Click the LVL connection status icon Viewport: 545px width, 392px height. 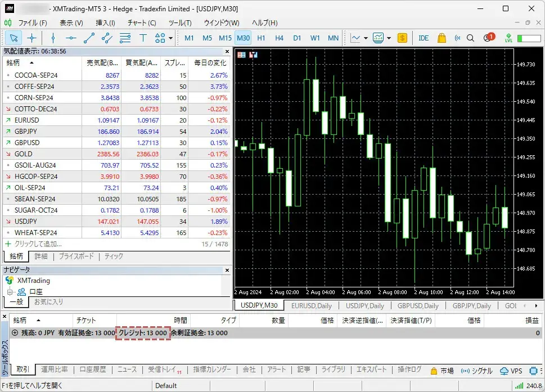click(509, 38)
